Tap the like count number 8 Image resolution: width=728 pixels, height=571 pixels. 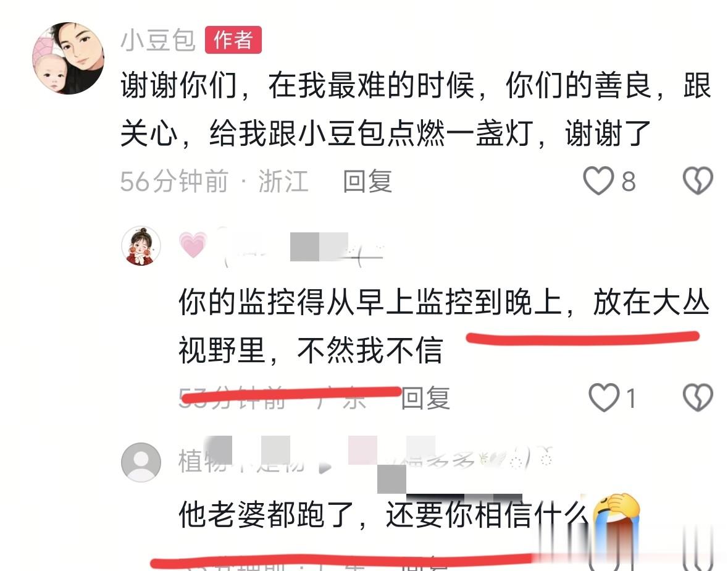[628, 182]
